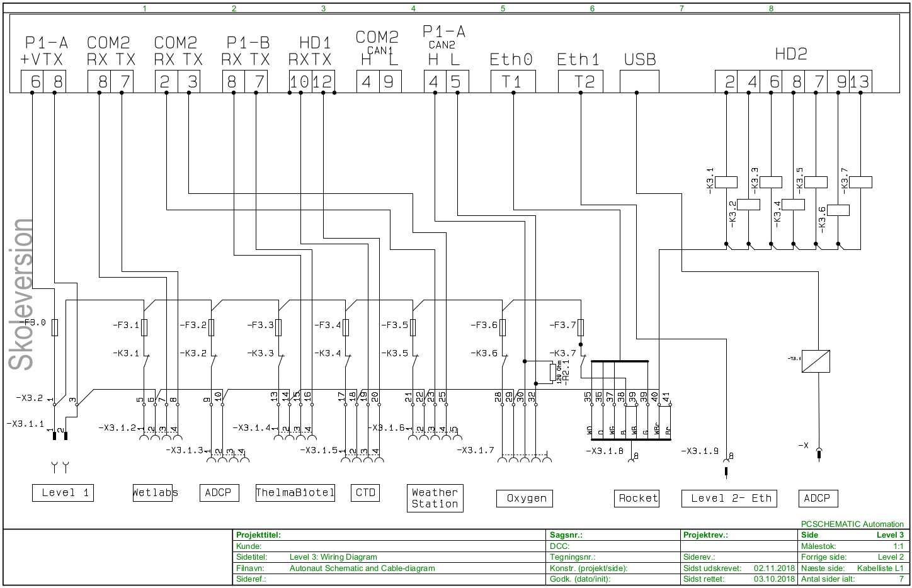This screenshot has height=588, width=912.
Task: Select the -K3.6 relay coil rectangle
Action: coord(838,210)
